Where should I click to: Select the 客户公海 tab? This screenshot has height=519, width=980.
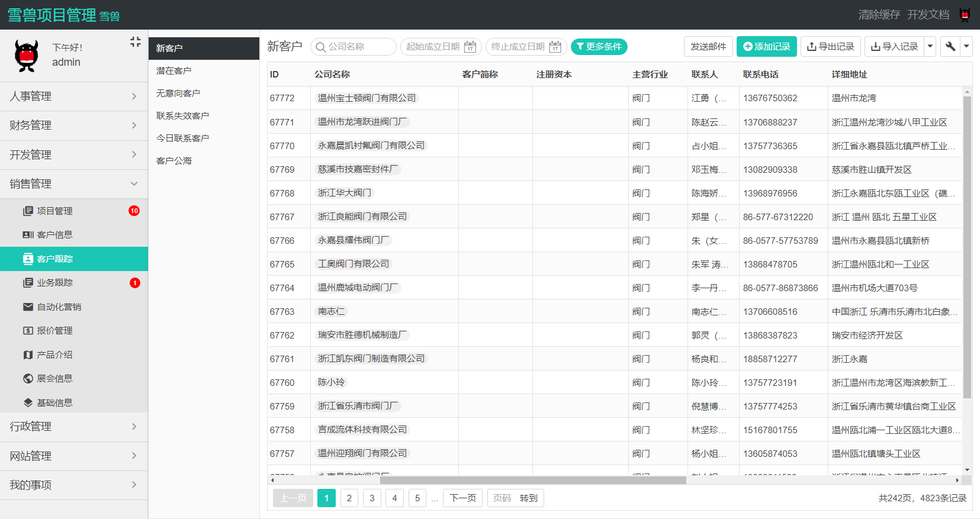pyautogui.click(x=174, y=161)
